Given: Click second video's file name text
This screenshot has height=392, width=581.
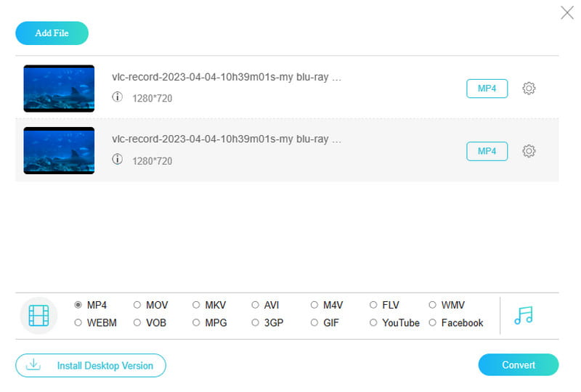Looking at the screenshot, I should [227, 139].
